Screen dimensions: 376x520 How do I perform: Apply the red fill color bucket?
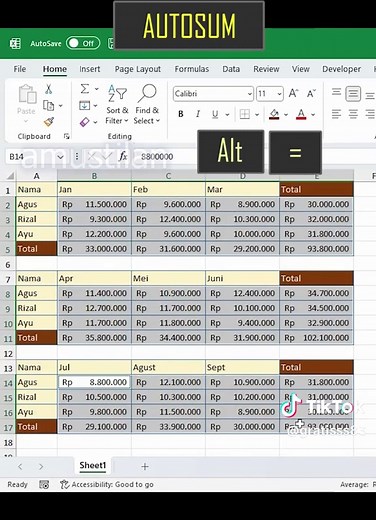pos(274,114)
